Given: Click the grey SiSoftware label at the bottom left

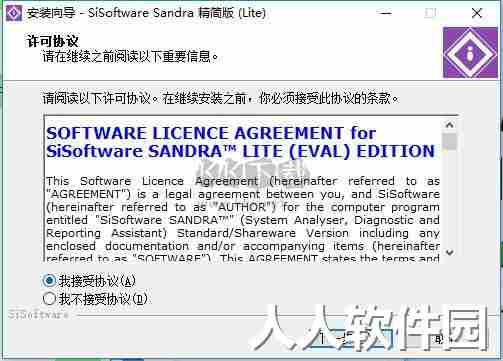Looking at the screenshot, I should point(38,314).
